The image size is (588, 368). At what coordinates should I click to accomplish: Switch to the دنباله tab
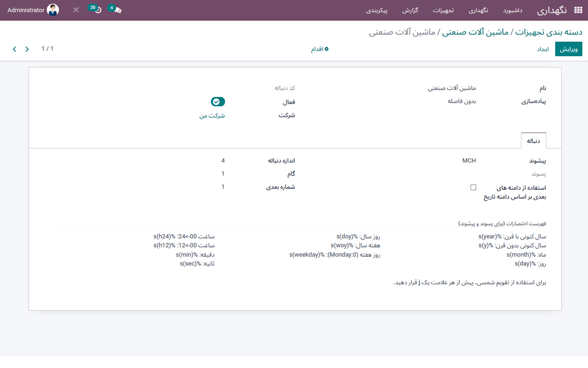pyautogui.click(x=533, y=140)
